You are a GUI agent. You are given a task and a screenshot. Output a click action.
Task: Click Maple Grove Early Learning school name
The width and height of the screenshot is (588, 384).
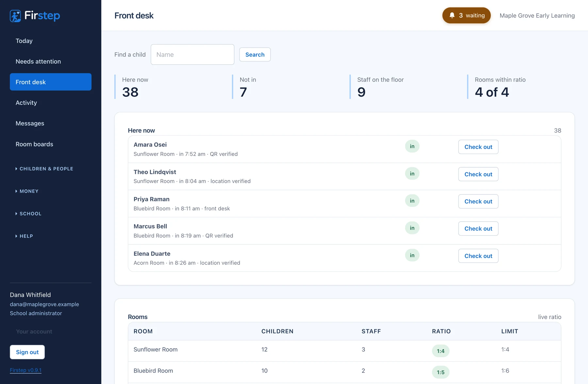click(537, 15)
